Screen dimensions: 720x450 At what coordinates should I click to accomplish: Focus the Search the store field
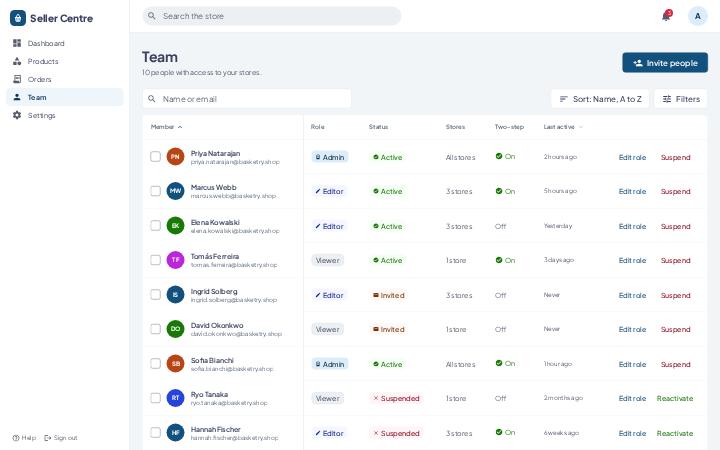click(272, 16)
